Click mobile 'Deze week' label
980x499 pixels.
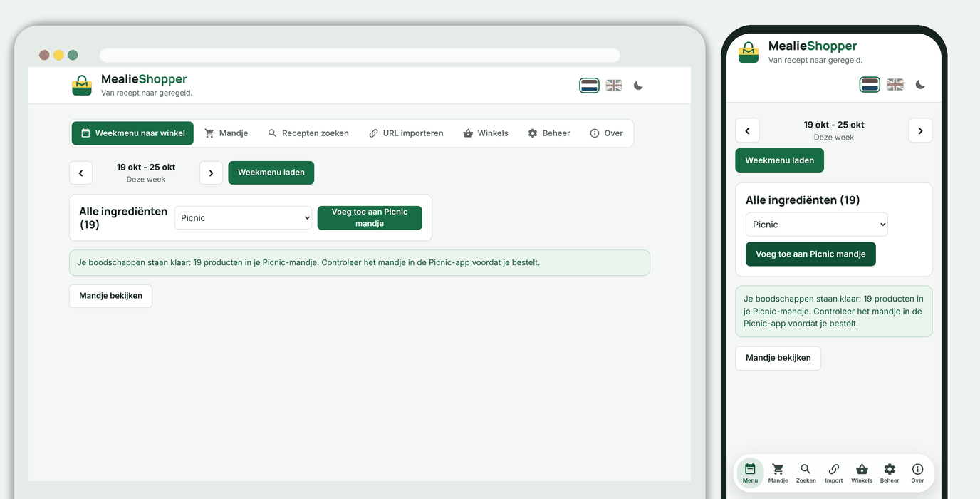point(834,138)
